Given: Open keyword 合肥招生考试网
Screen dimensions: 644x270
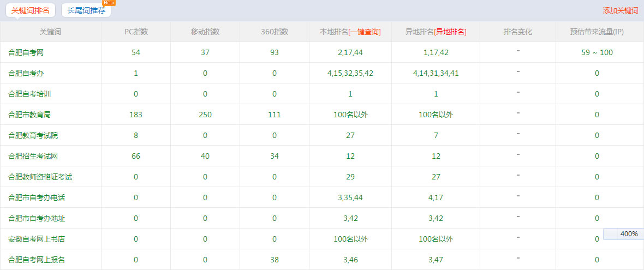Looking at the screenshot, I should point(33,156).
